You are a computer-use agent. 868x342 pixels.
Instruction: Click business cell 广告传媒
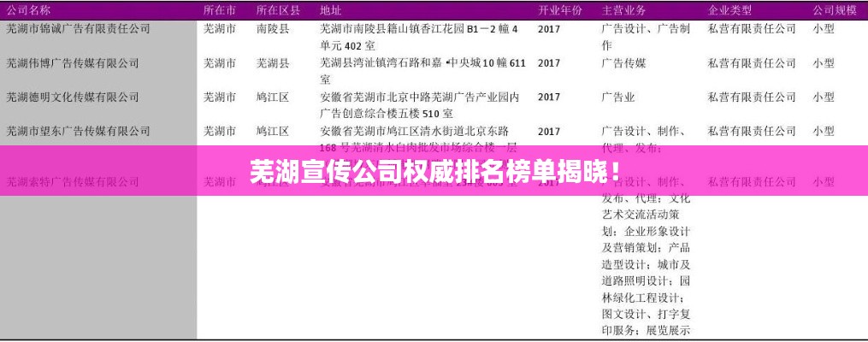click(x=623, y=63)
